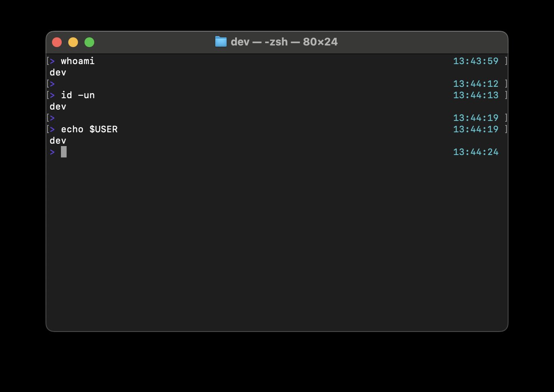
Task: Click the timestamp 13:43:59
Action: (476, 61)
